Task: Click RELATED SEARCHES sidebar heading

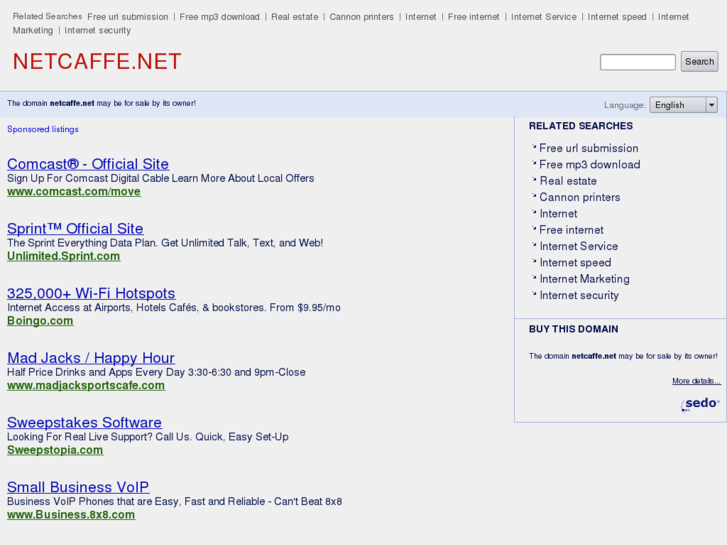Action: 581,126
